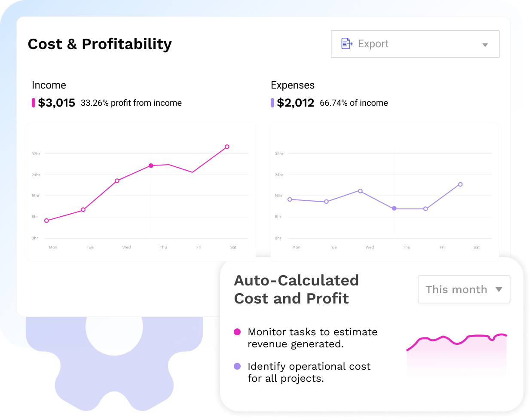Open the Export dropdown menu
The image size is (532, 420).
click(415, 44)
